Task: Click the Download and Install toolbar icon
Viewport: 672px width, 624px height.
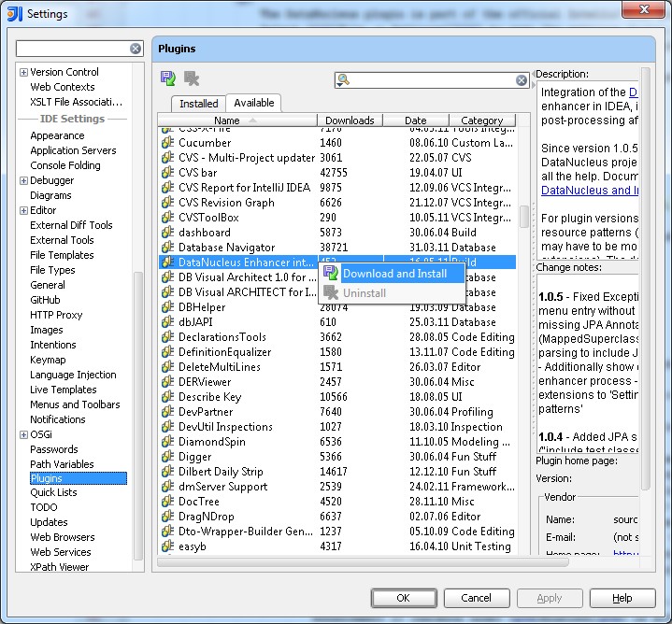Action: [x=167, y=78]
